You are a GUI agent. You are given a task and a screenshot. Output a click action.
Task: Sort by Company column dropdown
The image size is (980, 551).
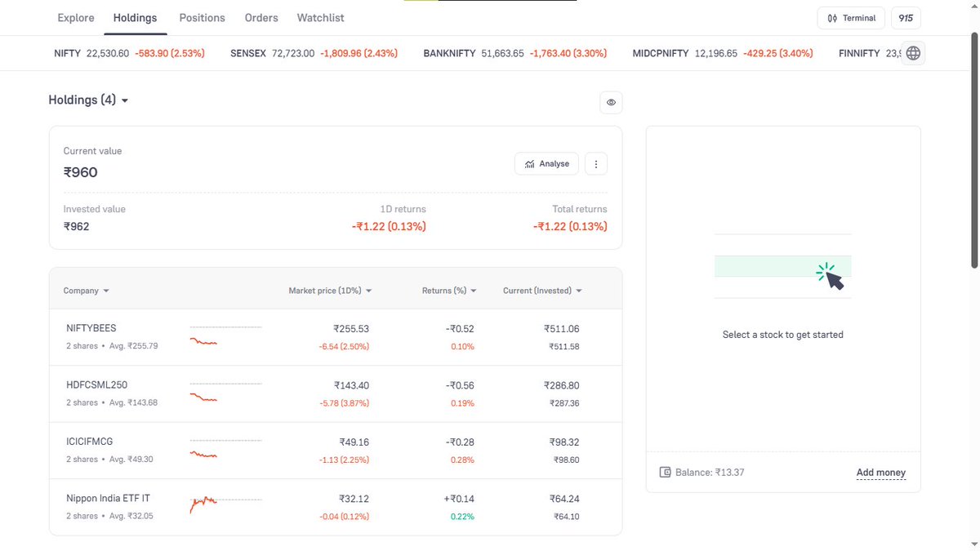coord(87,291)
